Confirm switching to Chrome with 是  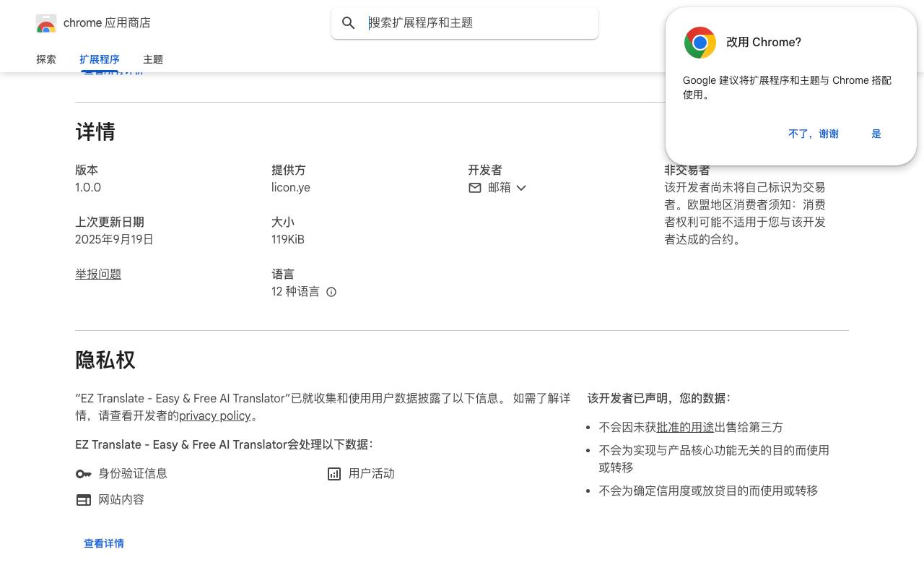coord(876,134)
